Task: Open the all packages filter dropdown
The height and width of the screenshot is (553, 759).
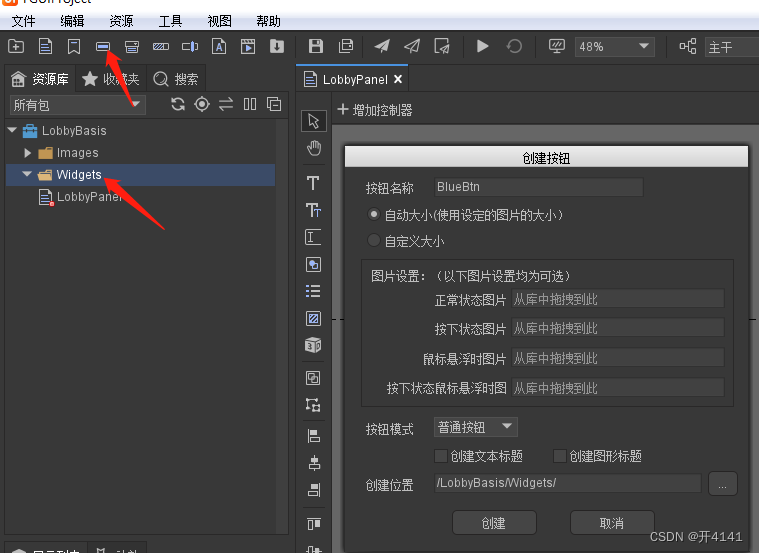Action: pyautogui.click(x=77, y=105)
